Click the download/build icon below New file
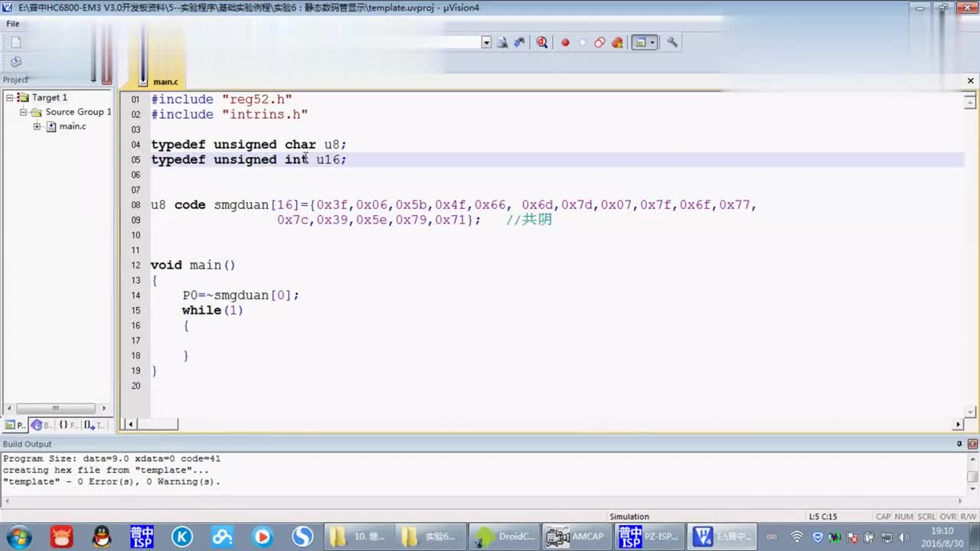The image size is (980, 551). point(16,62)
